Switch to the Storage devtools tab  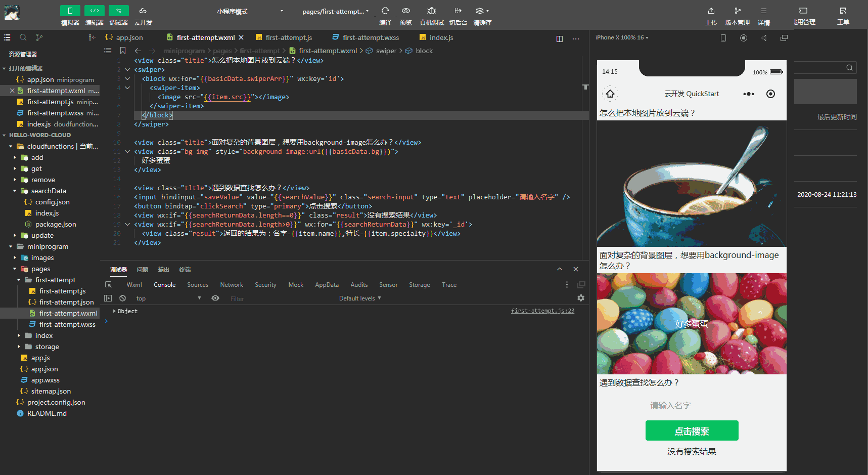pyautogui.click(x=419, y=285)
